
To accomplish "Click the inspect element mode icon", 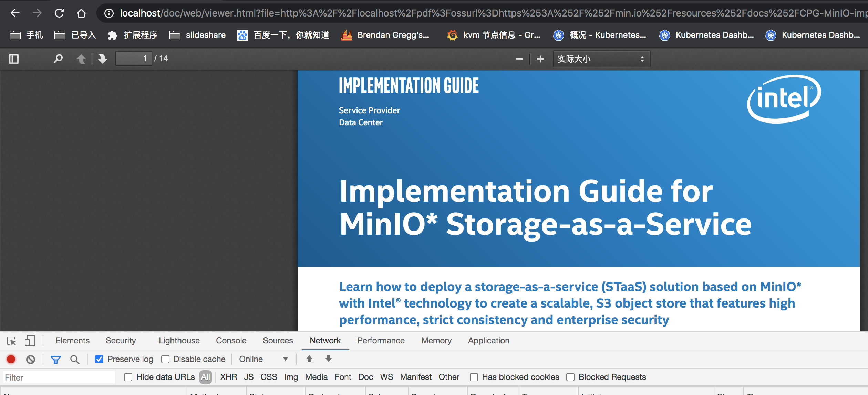I will (12, 340).
